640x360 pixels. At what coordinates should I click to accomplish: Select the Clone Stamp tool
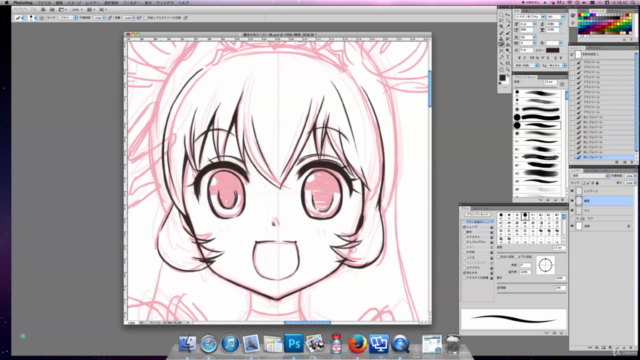tap(501, 38)
